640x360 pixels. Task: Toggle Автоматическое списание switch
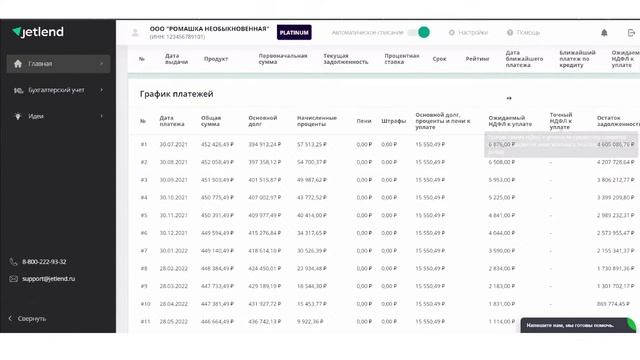[419, 32]
